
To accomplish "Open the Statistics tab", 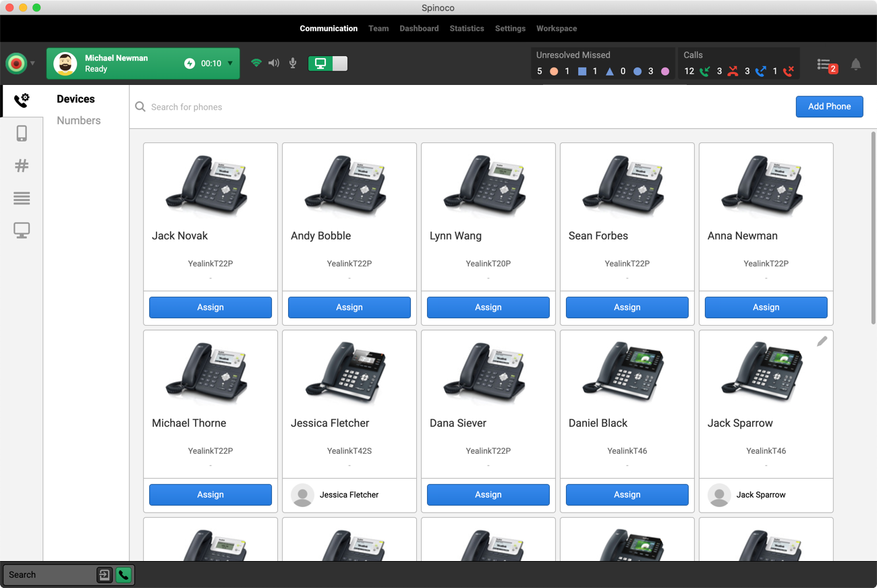I will click(x=467, y=28).
